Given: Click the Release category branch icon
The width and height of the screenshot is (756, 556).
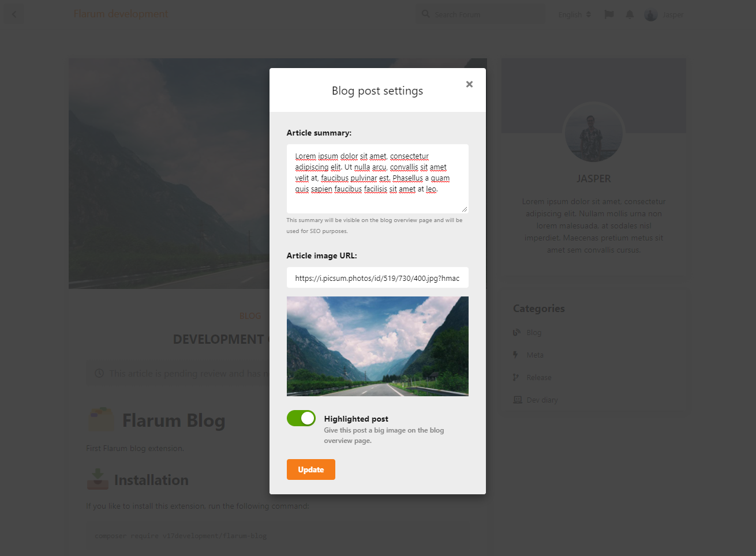Looking at the screenshot, I should point(516,377).
